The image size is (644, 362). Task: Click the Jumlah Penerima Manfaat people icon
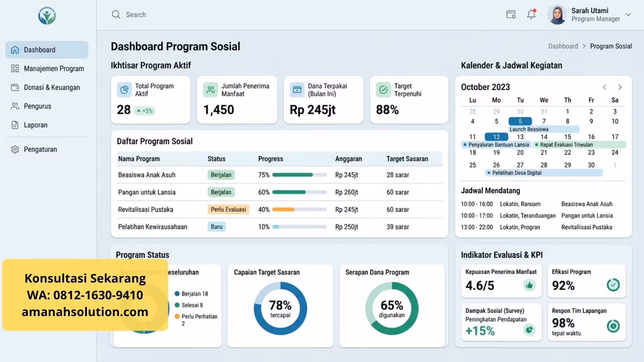click(211, 90)
